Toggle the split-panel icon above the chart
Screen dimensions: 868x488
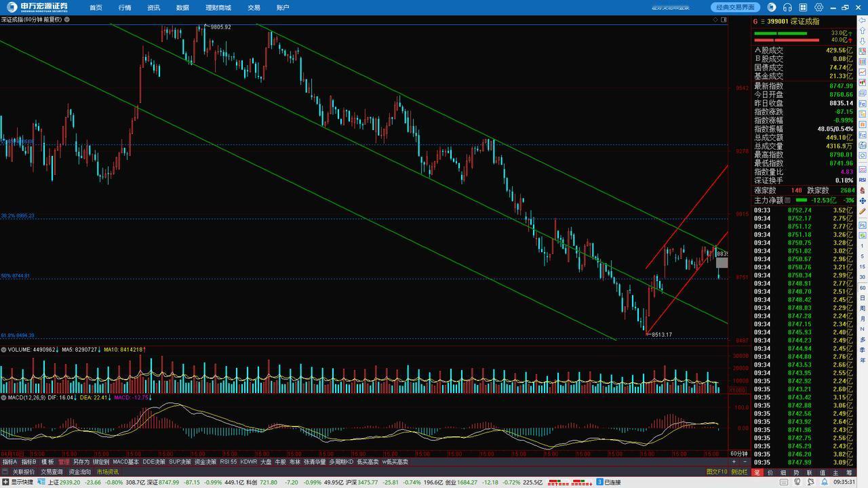click(x=724, y=20)
